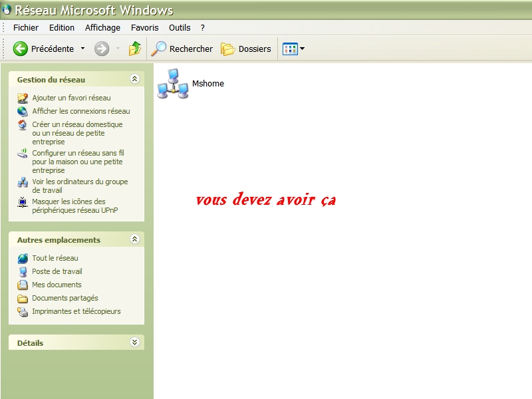
Task: Open the forward button history dropdown arrow
Action: [118, 49]
